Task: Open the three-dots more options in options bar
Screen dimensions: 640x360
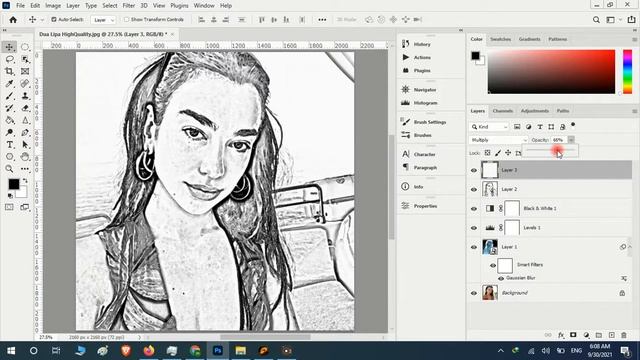Action: (322, 20)
